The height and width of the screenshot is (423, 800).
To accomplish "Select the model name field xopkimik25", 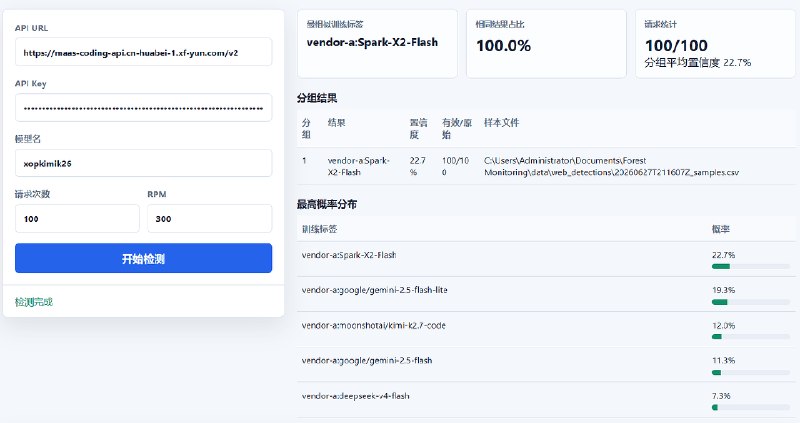I will pos(143,163).
